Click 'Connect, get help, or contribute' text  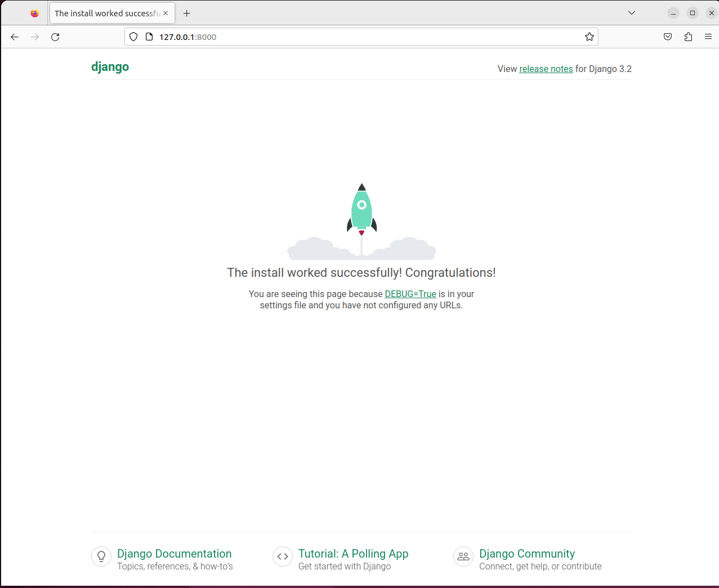coord(541,566)
